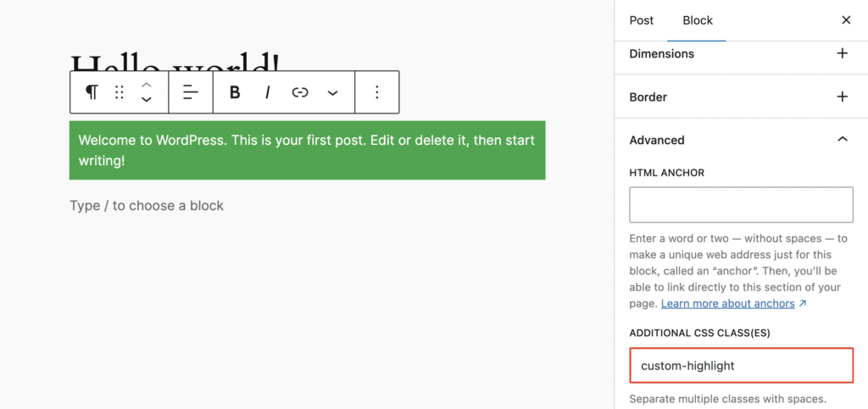This screenshot has height=409, width=868.
Task: Expand the Border options
Action: (842, 97)
